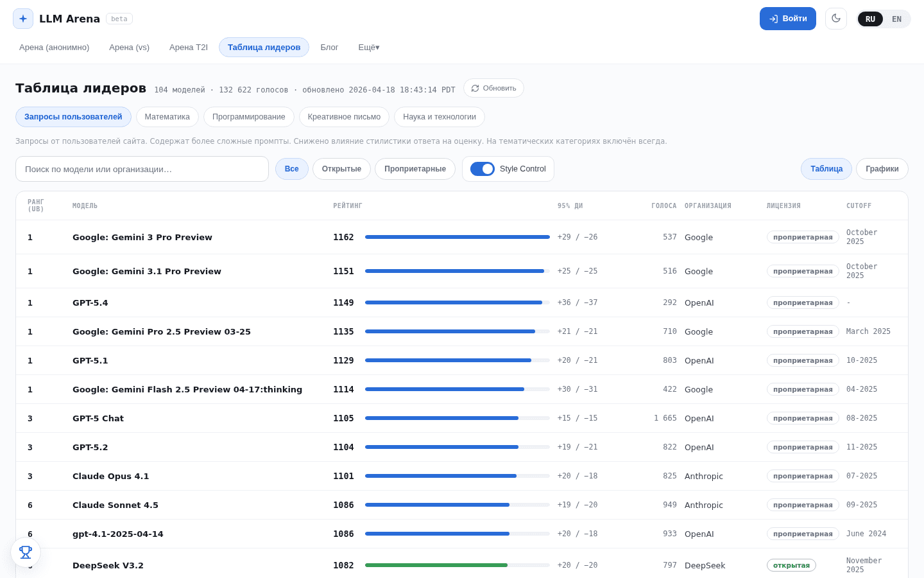Select Наука и технологии category

440,117
